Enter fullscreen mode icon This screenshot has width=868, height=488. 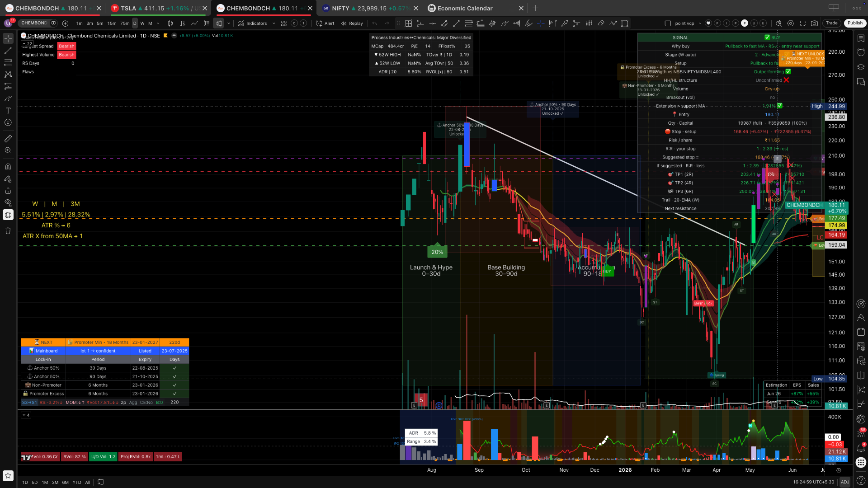point(802,23)
